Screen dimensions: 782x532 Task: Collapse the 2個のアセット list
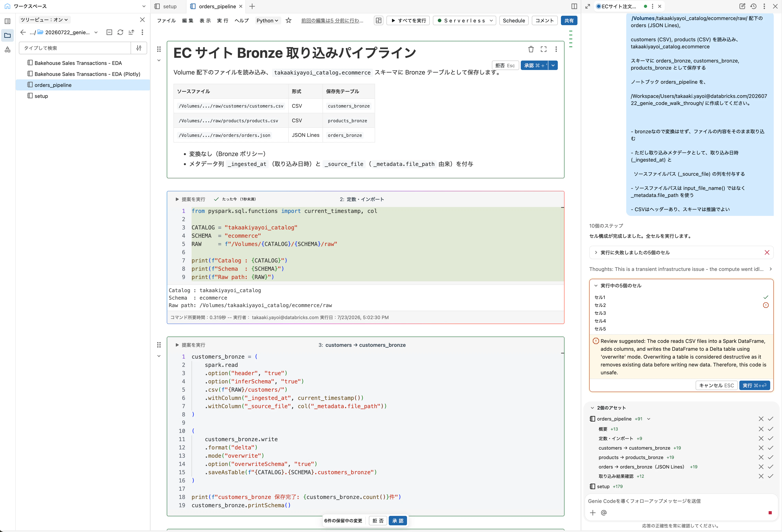(592, 408)
